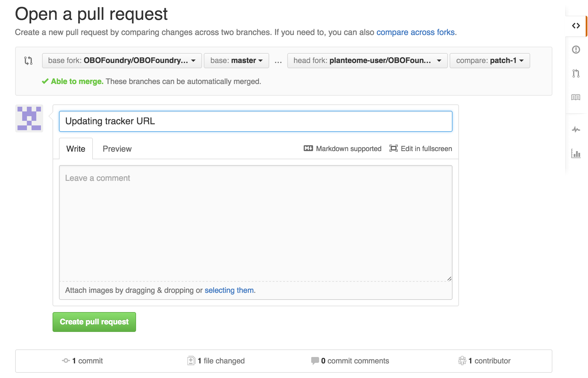The image size is (588, 378).
Task: Click the pull request title field
Action: point(255,121)
